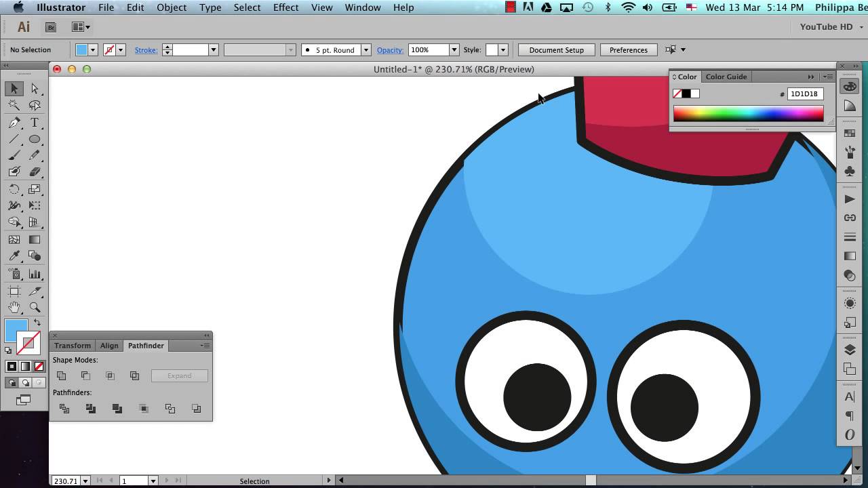Open the Effect menu
This screenshot has width=868, height=488.
[x=285, y=7]
